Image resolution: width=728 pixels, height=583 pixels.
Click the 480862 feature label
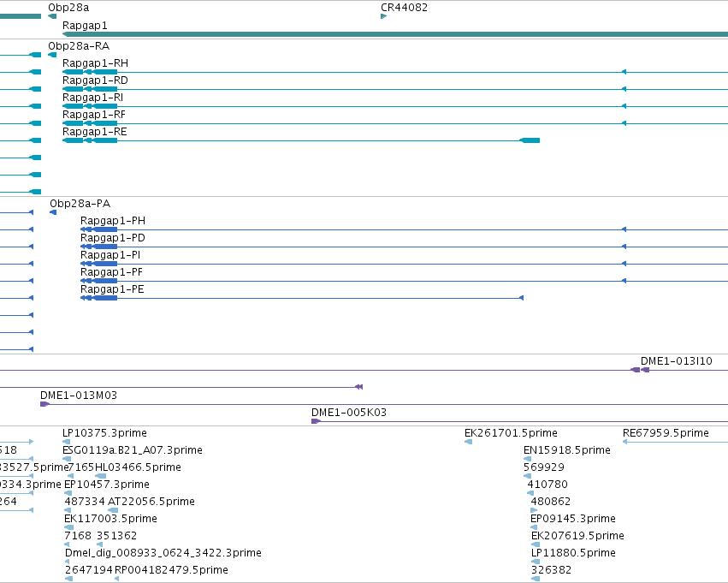click(x=551, y=502)
